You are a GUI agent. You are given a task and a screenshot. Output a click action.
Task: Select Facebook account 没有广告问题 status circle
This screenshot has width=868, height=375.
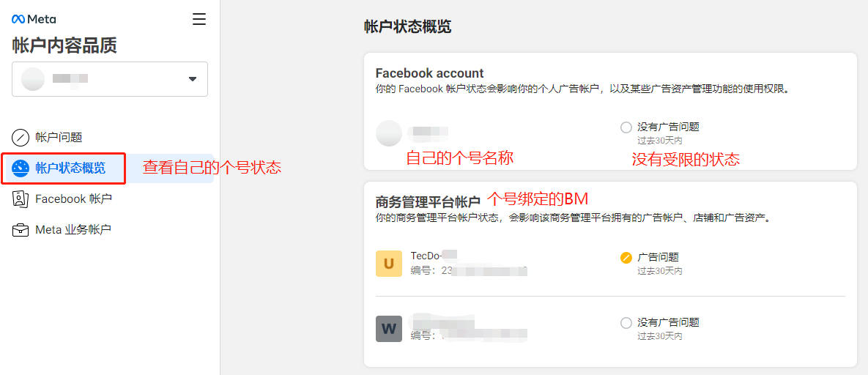click(x=626, y=127)
